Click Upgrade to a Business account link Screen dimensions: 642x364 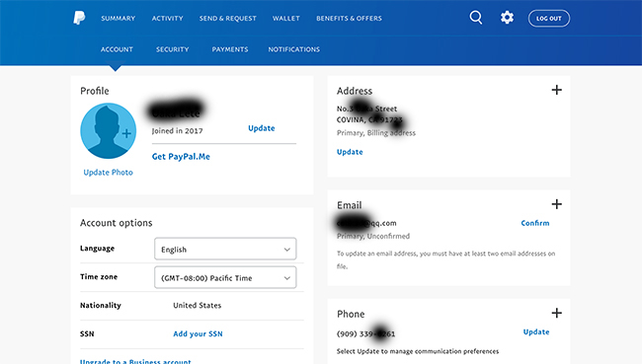click(135, 362)
